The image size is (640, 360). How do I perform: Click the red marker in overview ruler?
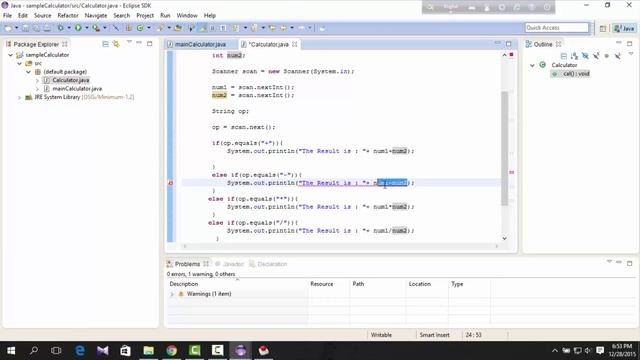[511, 173]
